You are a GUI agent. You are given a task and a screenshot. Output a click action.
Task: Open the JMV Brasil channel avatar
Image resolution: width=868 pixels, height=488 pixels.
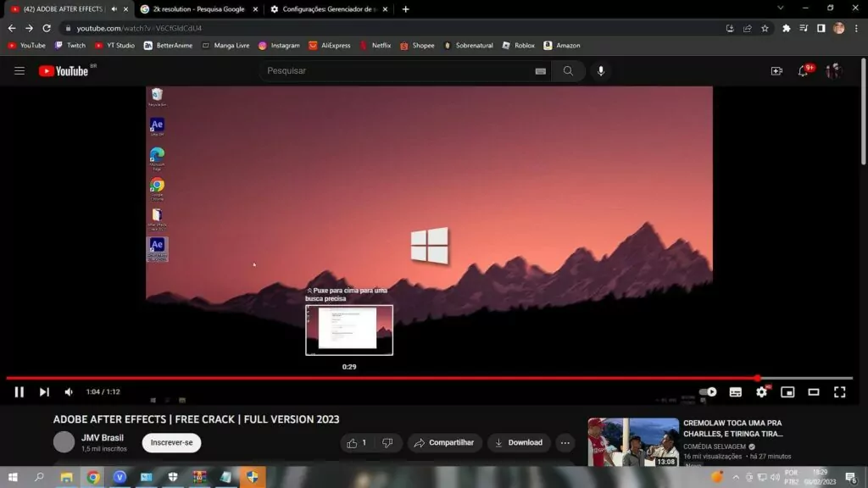click(x=64, y=442)
